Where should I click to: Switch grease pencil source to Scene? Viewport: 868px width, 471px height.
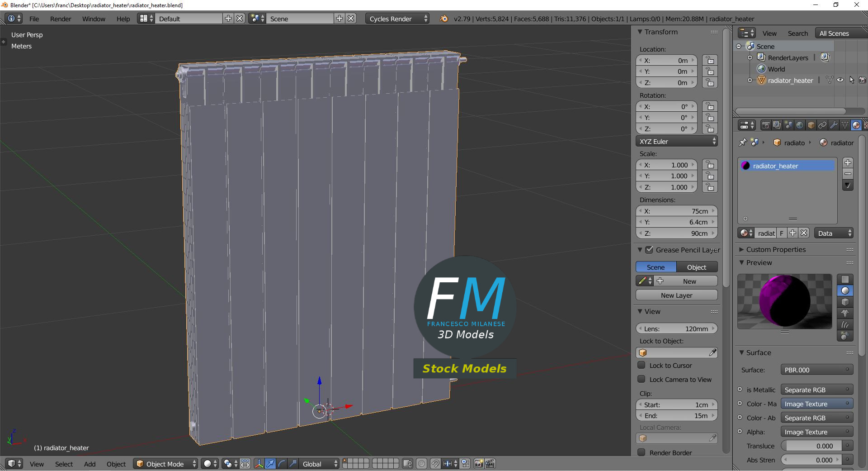point(656,267)
